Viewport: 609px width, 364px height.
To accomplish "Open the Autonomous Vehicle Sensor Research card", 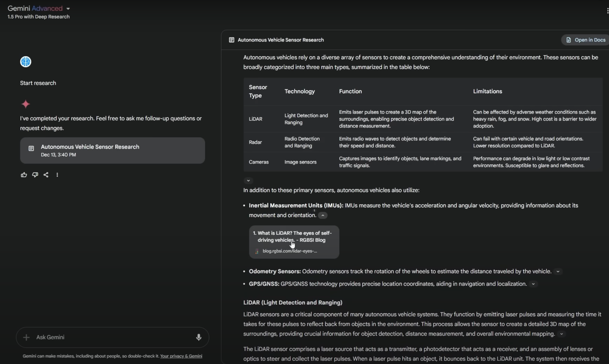I will pos(112,150).
